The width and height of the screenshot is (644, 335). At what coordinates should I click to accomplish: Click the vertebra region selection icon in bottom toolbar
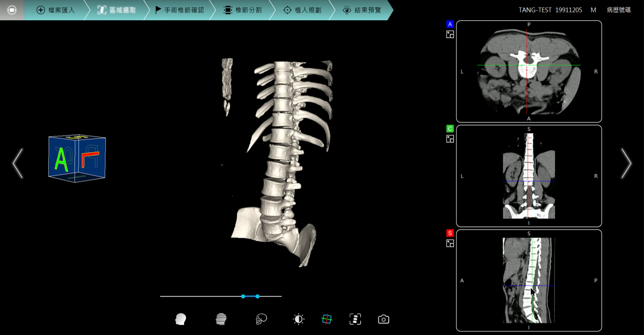click(x=355, y=319)
